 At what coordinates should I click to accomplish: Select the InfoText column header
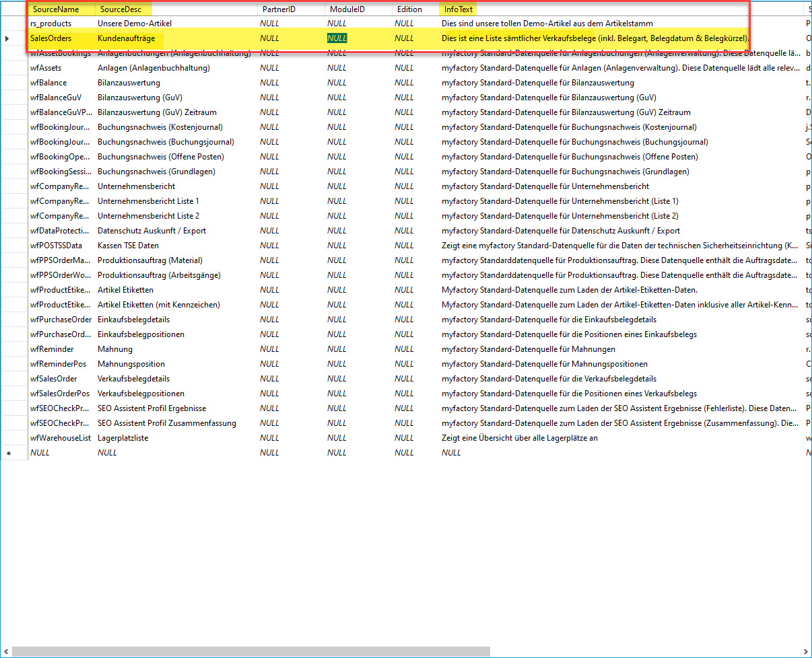459,9
